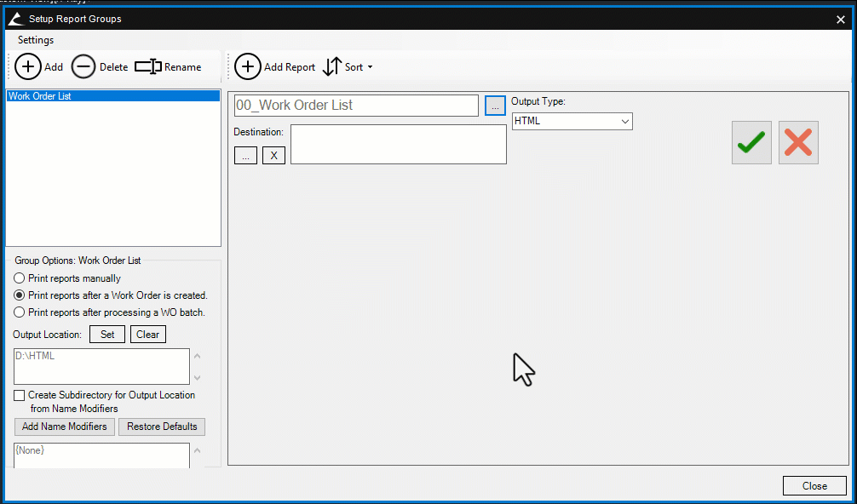Enable Create Subdirectory for Output Location

pos(19,395)
